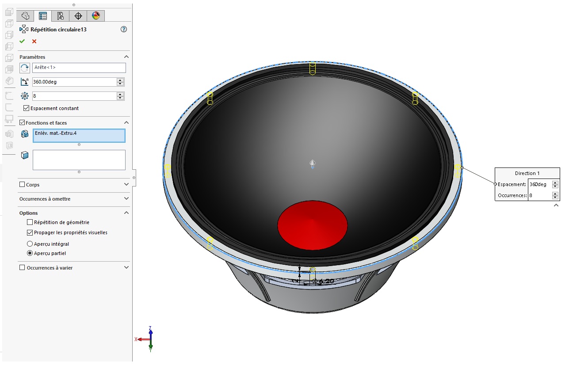Open help for Répétition circulaire13
This screenshot has width=569, height=392.
(124, 29)
